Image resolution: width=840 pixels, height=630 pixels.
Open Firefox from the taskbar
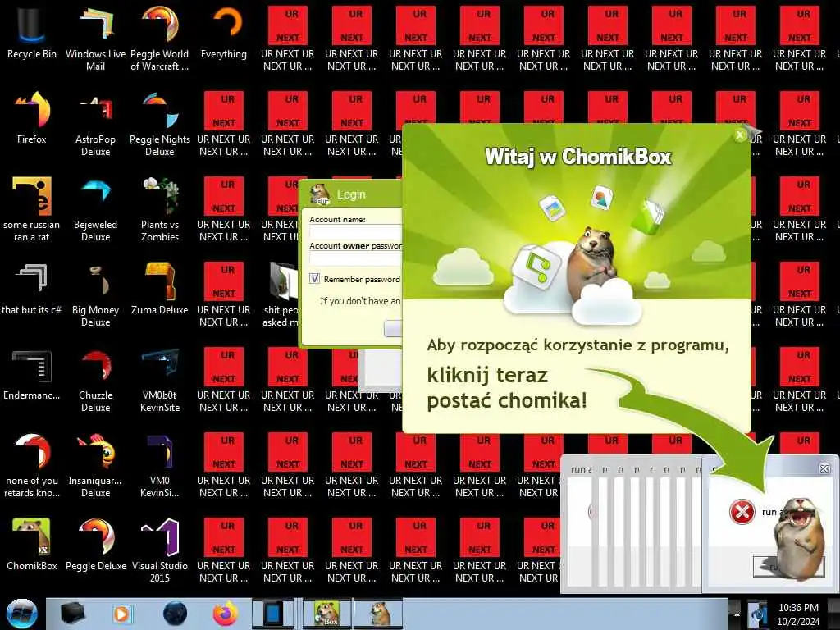(x=225, y=614)
